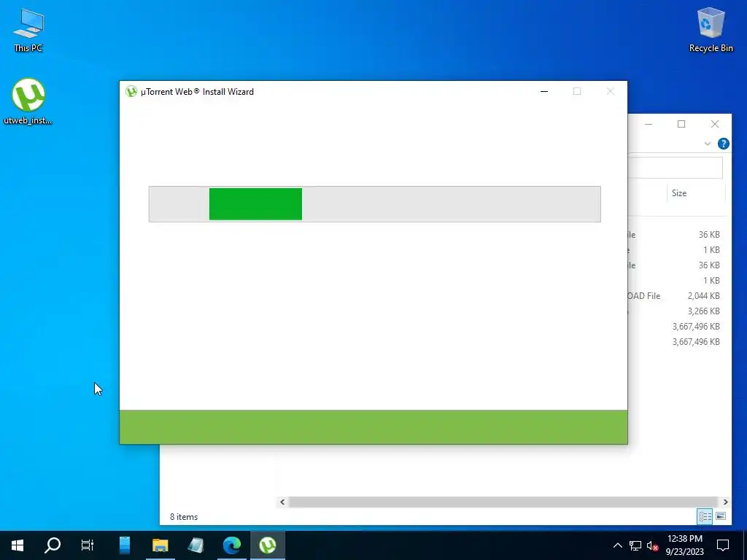
Task: Open taskbar Search
Action: tap(53, 545)
